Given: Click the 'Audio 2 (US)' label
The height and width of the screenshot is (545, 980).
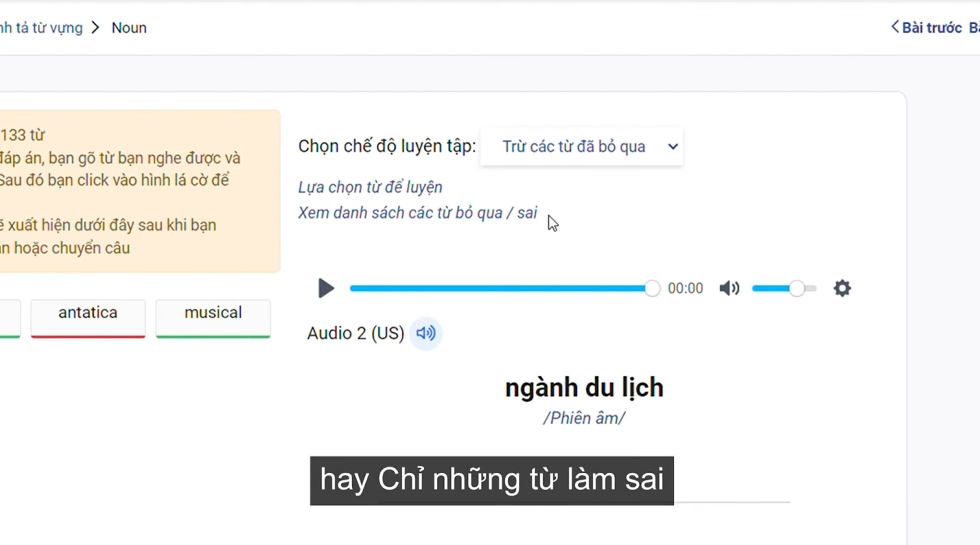Looking at the screenshot, I should [356, 333].
